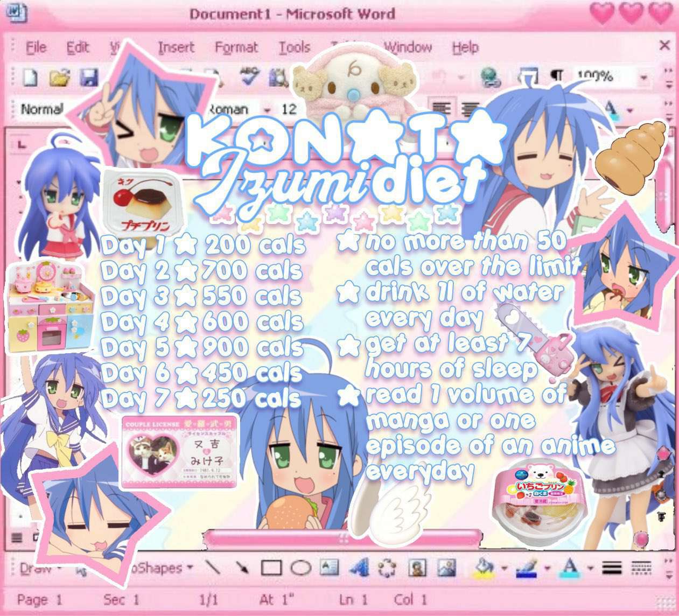The height and width of the screenshot is (616, 679).
Task: Open Formatting toolbar font color dropdown arrow
Action: (630, 111)
